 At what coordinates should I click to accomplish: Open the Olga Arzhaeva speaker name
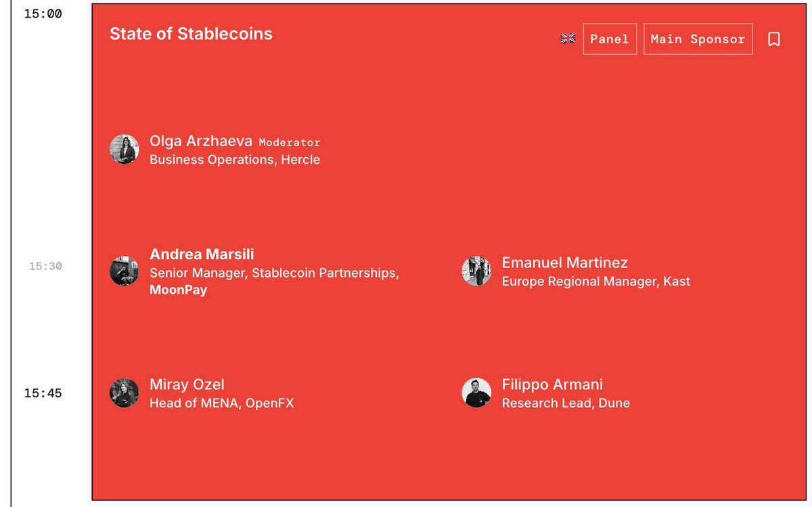201,141
